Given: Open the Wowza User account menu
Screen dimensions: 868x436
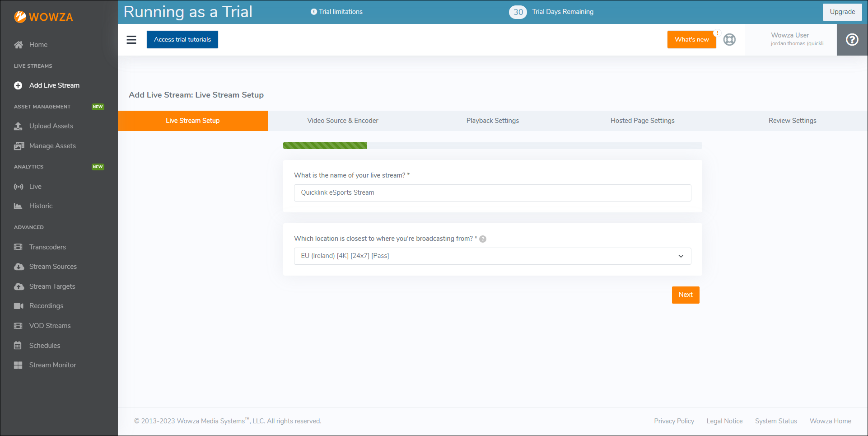Looking at the screenshot, I should (x=790, y=40).
